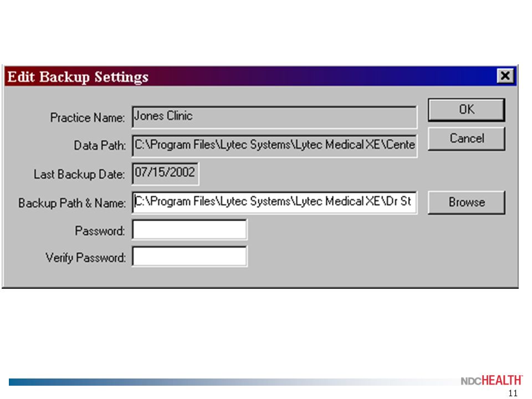The height and width of the screenshot is (399, 532).
Task: Click the 'Last Backup Date:' label
Action: 79,175
